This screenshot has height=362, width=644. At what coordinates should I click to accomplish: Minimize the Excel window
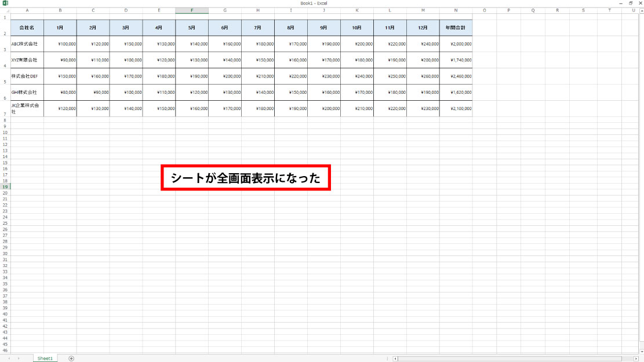[621, 3]
